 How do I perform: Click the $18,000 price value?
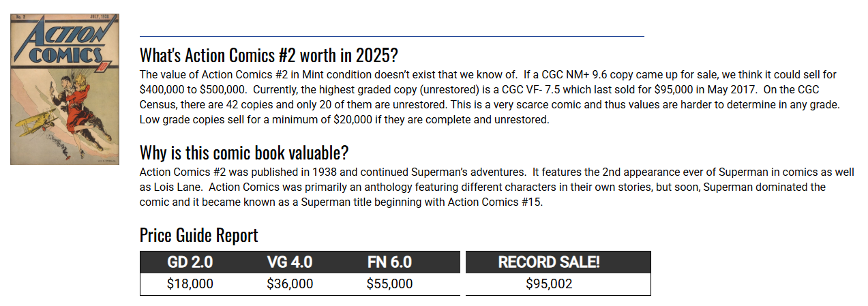(x=190, y=284)
